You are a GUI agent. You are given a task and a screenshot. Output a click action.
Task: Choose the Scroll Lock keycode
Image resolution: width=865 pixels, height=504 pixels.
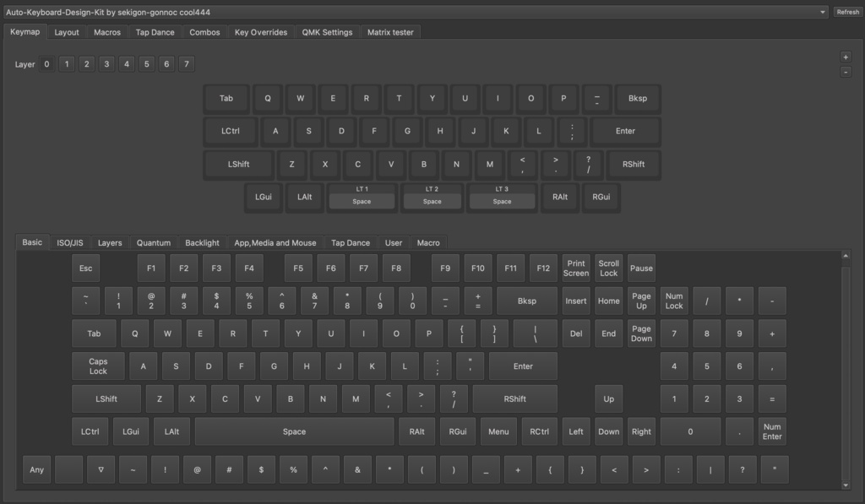(608, 268)
